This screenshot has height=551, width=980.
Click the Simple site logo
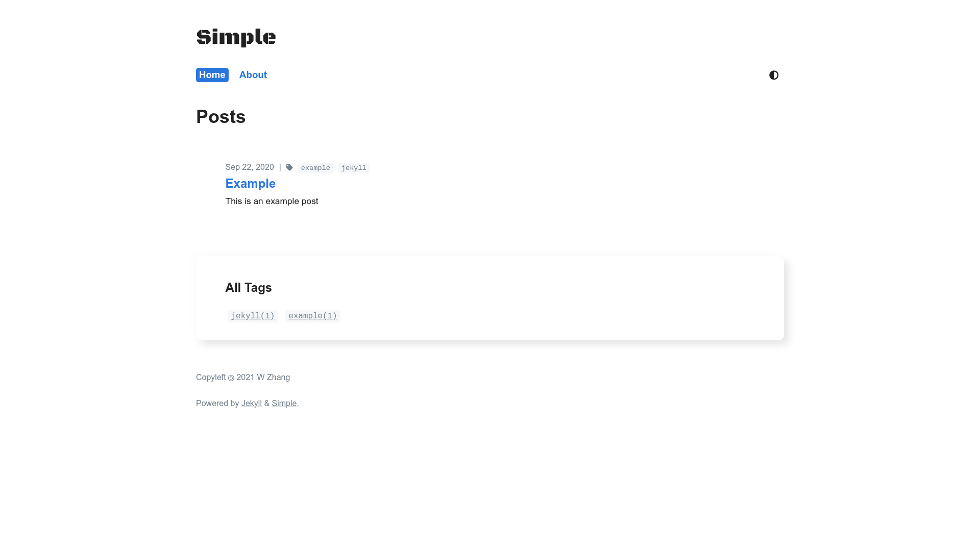pos(236,37)
